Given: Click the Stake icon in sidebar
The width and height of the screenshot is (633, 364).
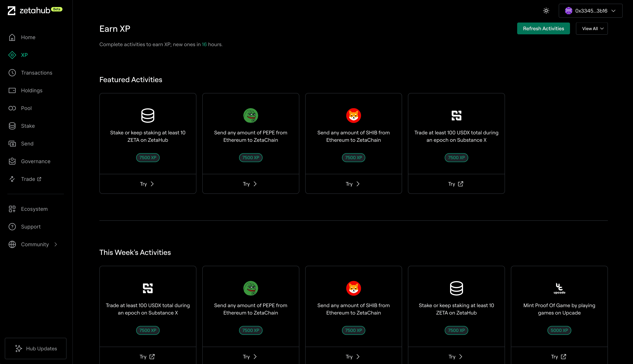Looking at the screenshot, I should (x=12, y=126).
